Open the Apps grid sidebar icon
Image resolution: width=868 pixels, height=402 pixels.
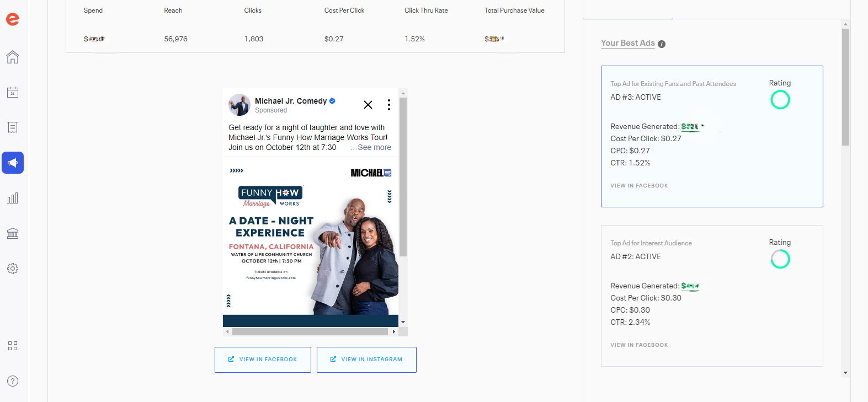[x=13, y=346]
